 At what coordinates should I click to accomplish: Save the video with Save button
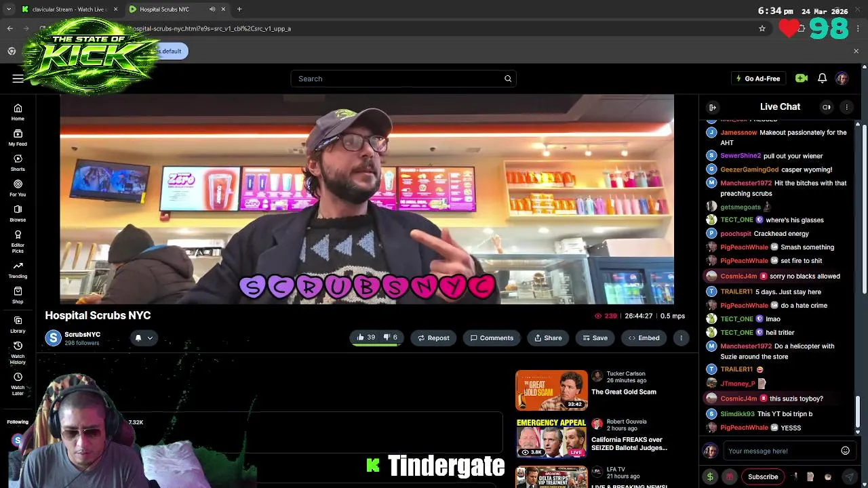pos(595,338)
